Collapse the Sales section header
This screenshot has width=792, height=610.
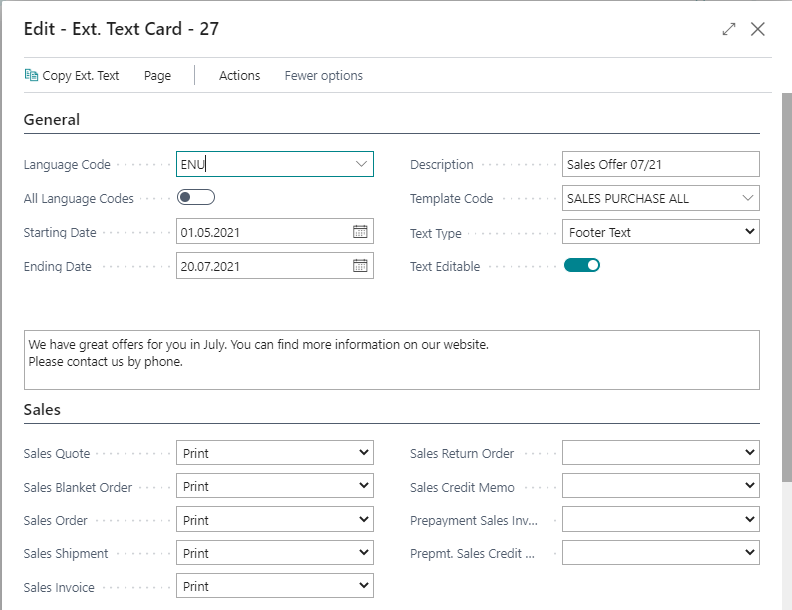(42, 410)
